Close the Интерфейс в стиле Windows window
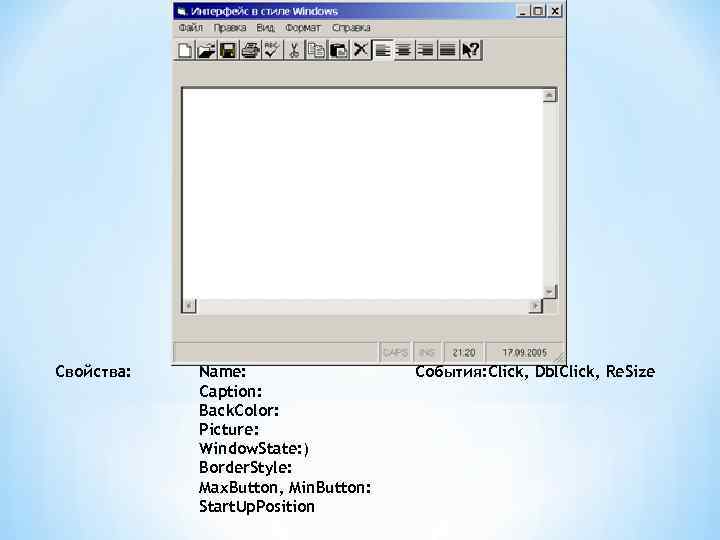This screenshot has height=540, width=720. click(555, 11)
